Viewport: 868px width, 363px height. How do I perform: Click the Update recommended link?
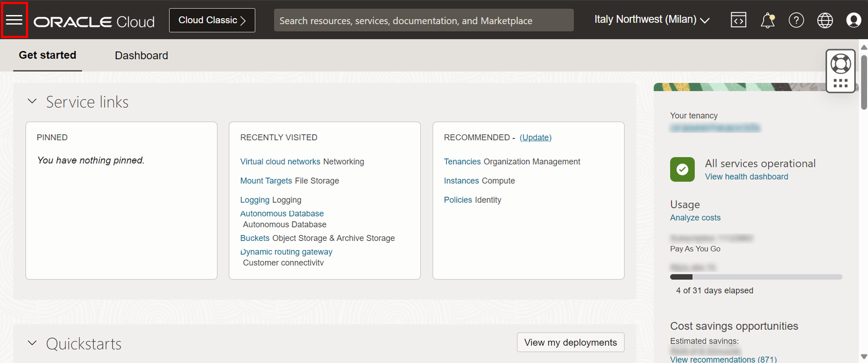[x=536, y=137]
